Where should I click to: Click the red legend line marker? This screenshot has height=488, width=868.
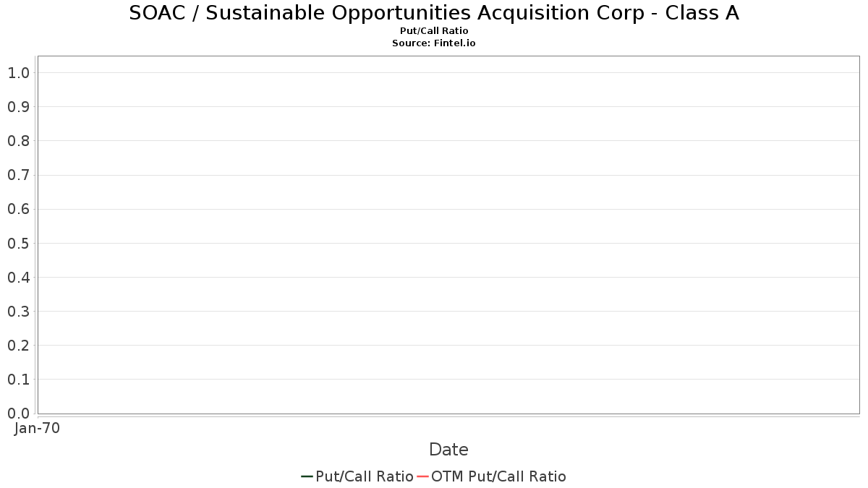pos(422,476)
